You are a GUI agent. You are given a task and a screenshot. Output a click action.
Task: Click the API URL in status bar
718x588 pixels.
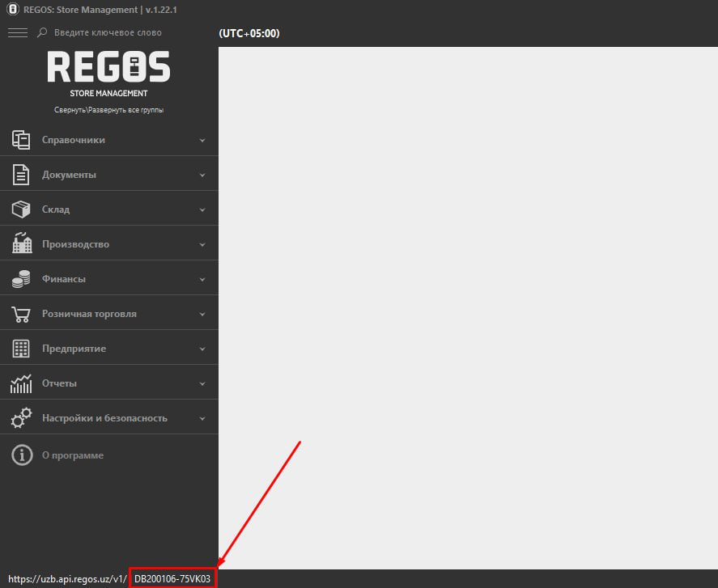pos(67,579)
